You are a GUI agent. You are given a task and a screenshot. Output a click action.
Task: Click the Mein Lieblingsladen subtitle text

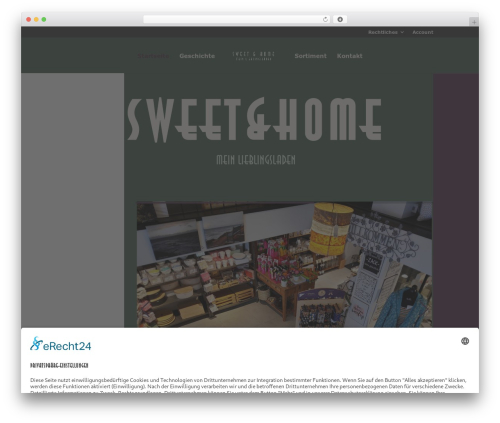pyautogui.click(x=256, y=160)
